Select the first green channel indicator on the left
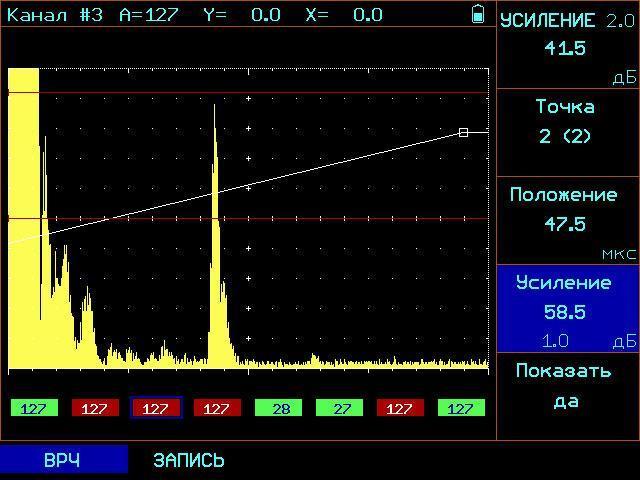The height and width of the screenshot is (480, 640). (x=34, y=408)
